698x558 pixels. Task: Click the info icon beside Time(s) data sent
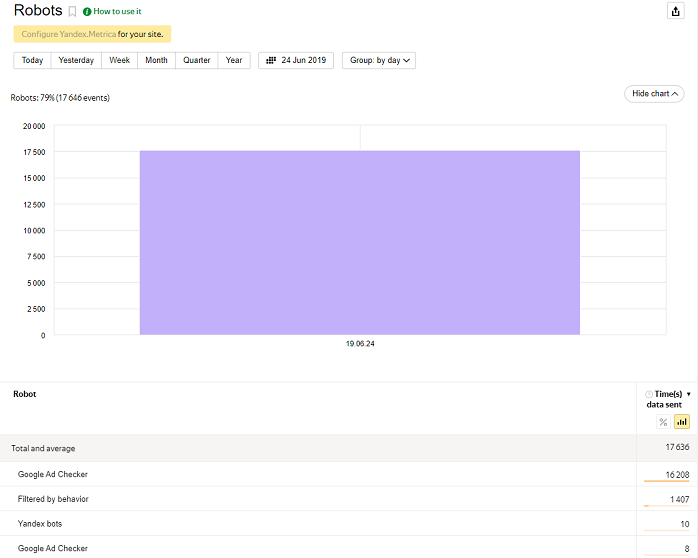point(649,394)
